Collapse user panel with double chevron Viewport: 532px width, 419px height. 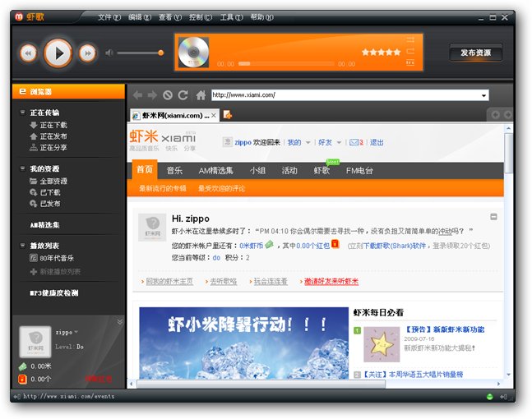pyautogui.click(x=120, y=321)
